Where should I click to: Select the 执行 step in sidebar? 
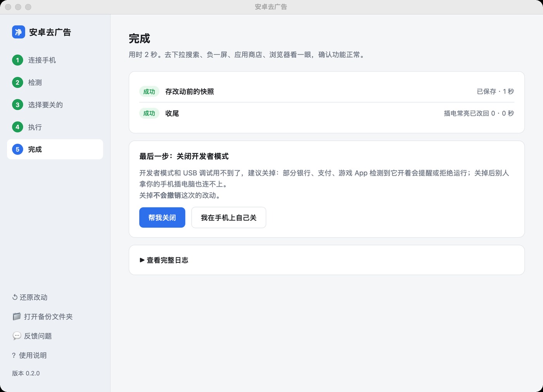pyautogui.click(x=55, y=127)
